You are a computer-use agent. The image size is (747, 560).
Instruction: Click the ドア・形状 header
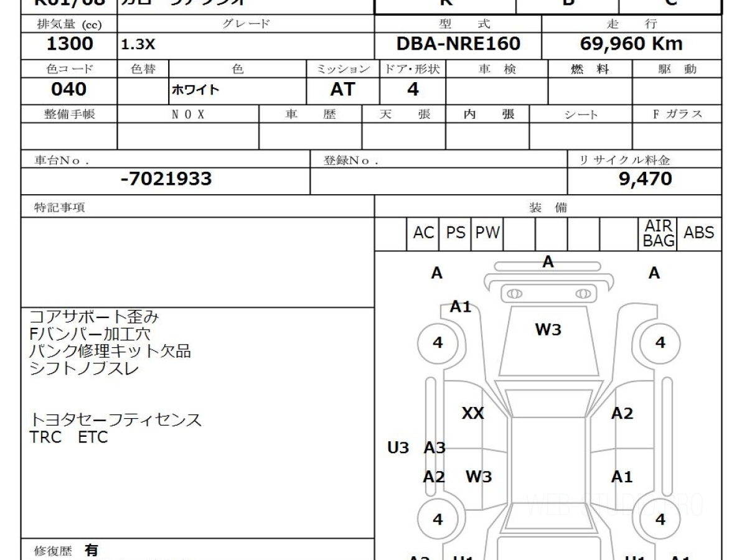(412, 69)
